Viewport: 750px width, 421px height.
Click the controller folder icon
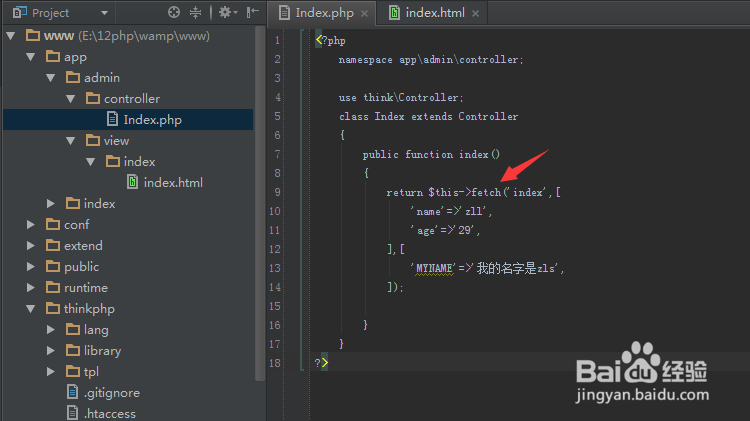[93, 99]
